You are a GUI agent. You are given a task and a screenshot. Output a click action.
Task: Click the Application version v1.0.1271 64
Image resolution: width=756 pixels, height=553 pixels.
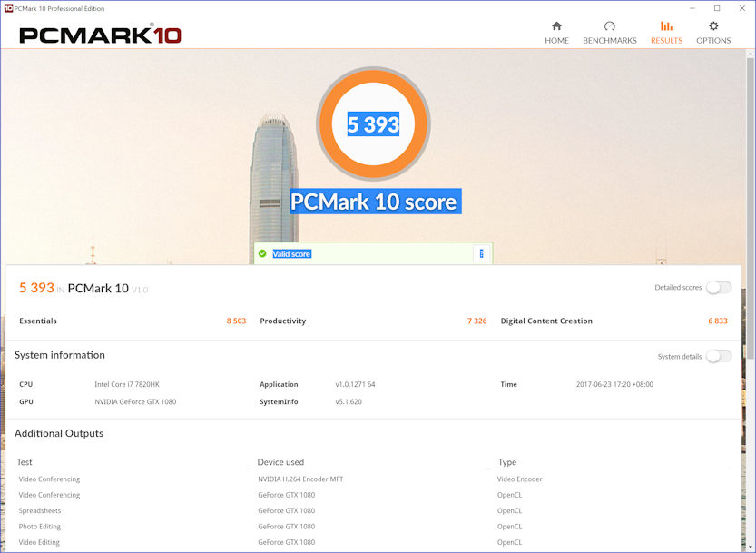[355, 385]
